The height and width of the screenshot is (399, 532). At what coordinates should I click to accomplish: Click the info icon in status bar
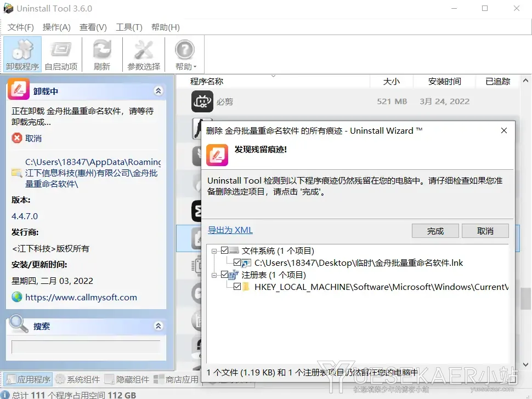[5, 395]
